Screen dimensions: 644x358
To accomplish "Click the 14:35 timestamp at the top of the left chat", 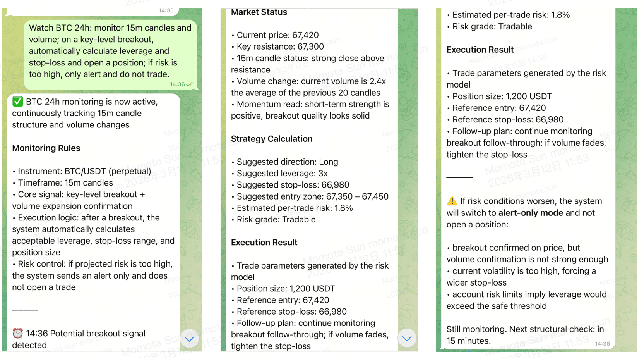I will pos(166,10).
